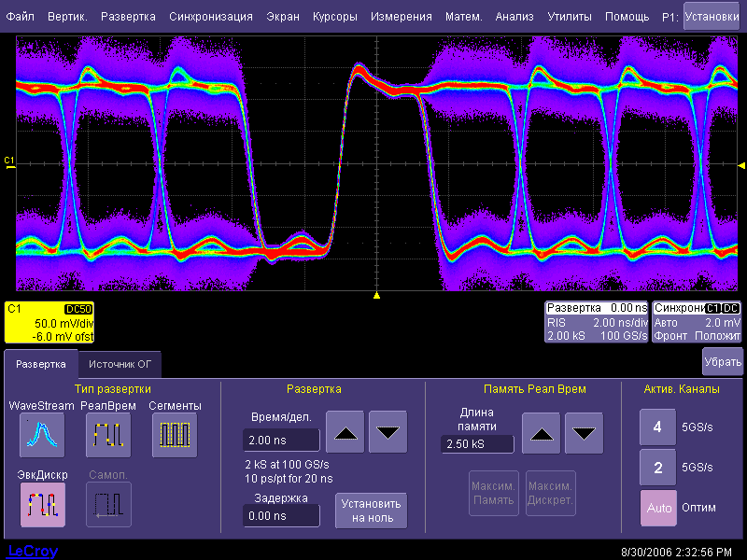The height and width of the screenshot is (560, 747).
Task: Toggle active channels to 4
Action: (657, 427)
